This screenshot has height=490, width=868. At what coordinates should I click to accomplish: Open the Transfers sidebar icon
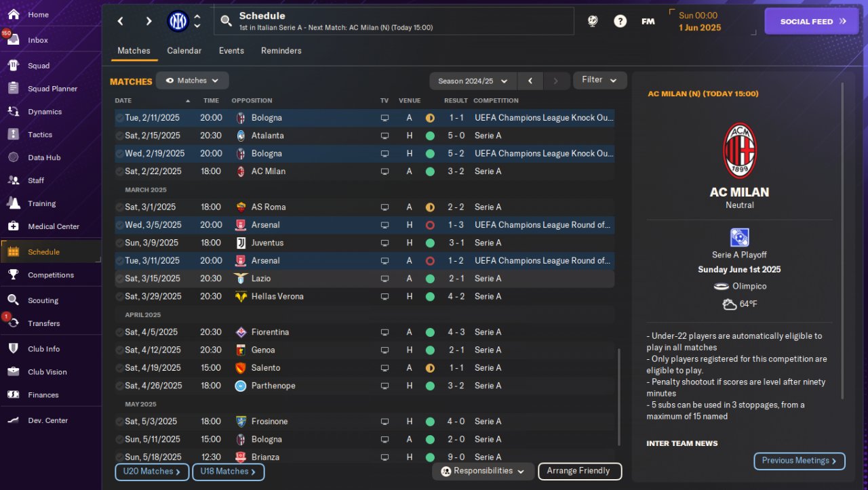click(x=13, y=323)
